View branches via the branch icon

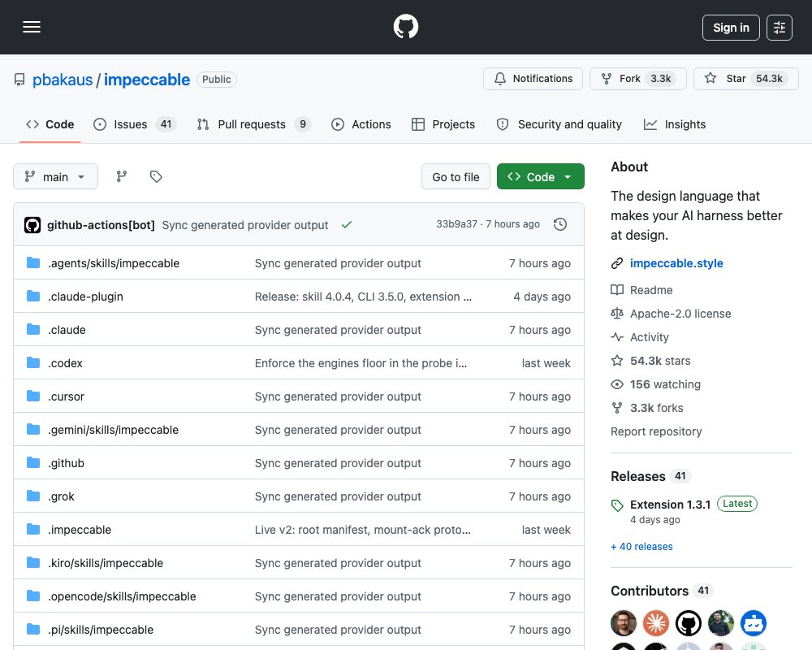(122, 177)
